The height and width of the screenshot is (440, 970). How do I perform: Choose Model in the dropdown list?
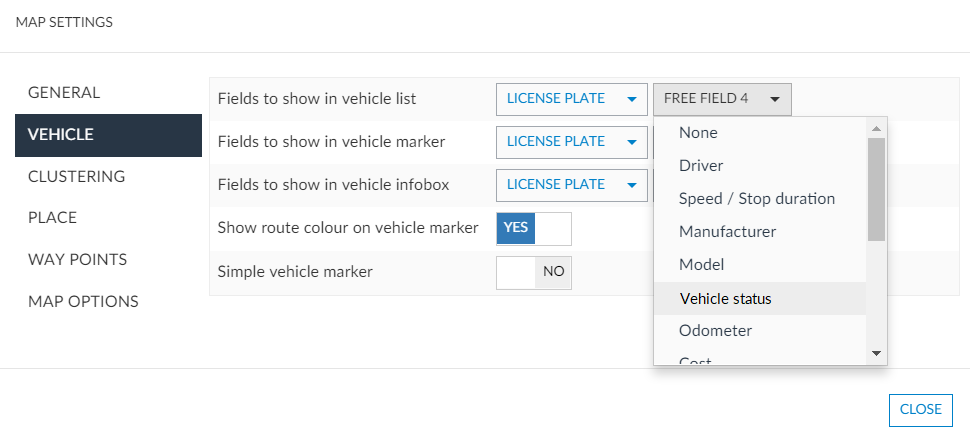click(x=701, y=265)
